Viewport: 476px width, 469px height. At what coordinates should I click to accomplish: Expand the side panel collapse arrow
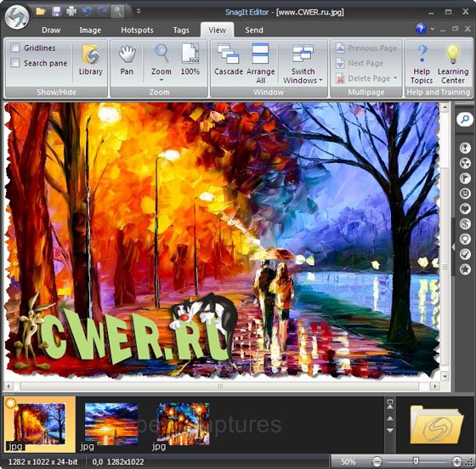(x=453, y=247)
